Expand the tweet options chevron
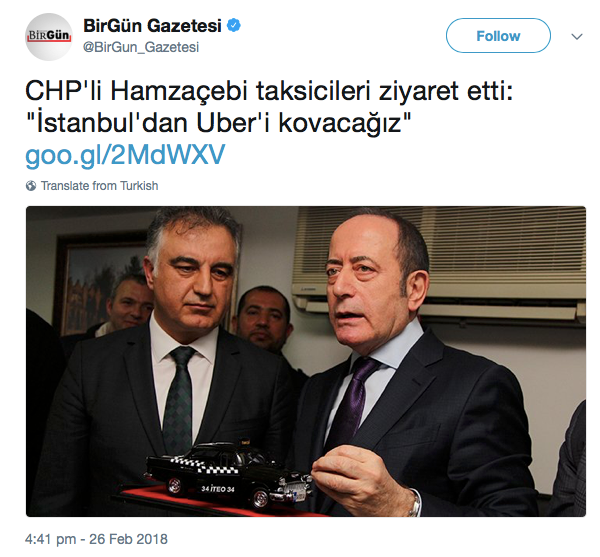The height and width of the screenshot is (557, 600). point(577,37)
